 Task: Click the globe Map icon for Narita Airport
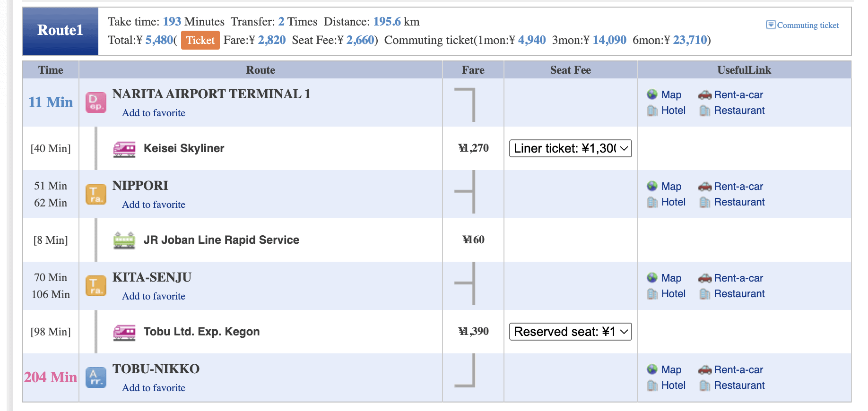pyautogui.click(x=652, y=94)
